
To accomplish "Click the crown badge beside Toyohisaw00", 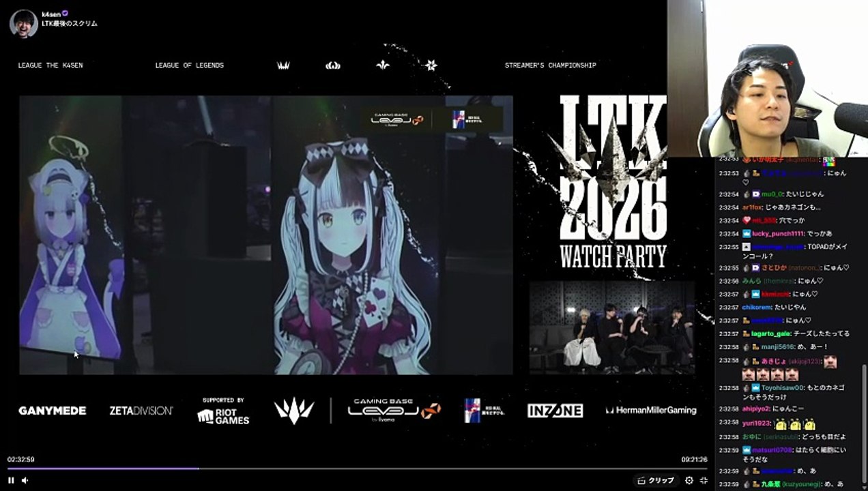I will (x=756, y=388).
